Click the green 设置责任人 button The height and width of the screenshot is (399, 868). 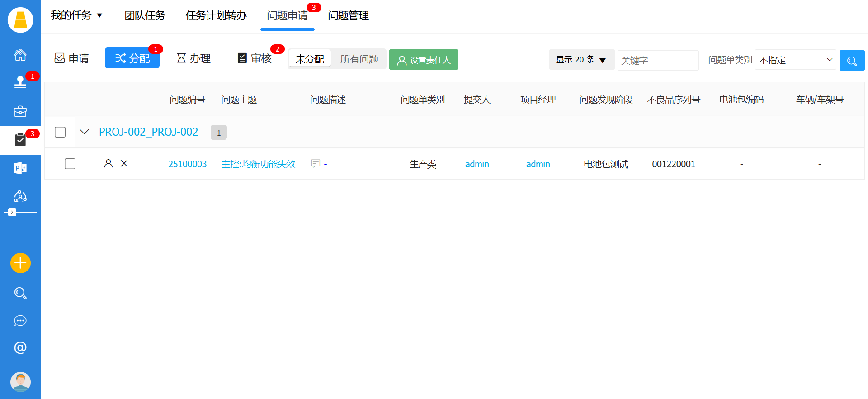click(x=423, y=60)
